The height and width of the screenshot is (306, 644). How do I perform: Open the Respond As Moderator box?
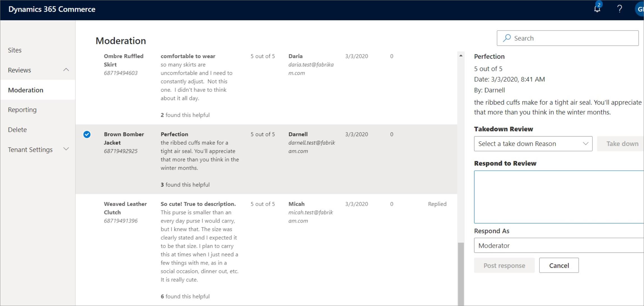click(x=559, y=245)
